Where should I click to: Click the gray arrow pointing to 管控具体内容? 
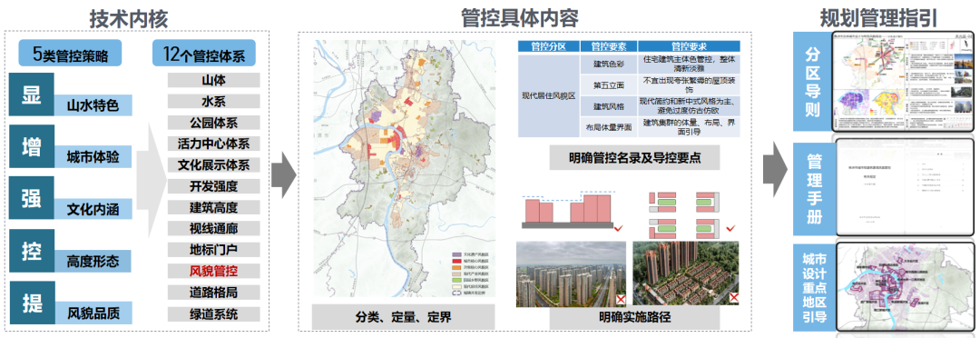pyautogui.click(x=284, y=174)
